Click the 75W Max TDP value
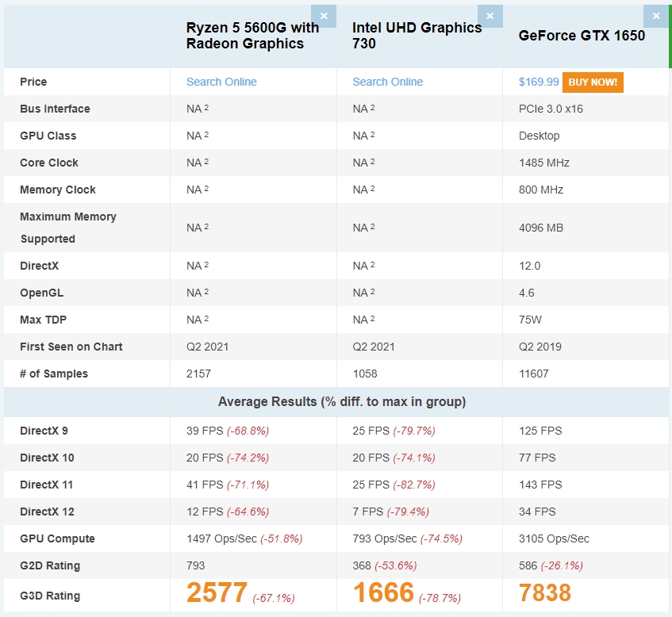The height and width of the screenshot is (617, 672). click(530, 320)
